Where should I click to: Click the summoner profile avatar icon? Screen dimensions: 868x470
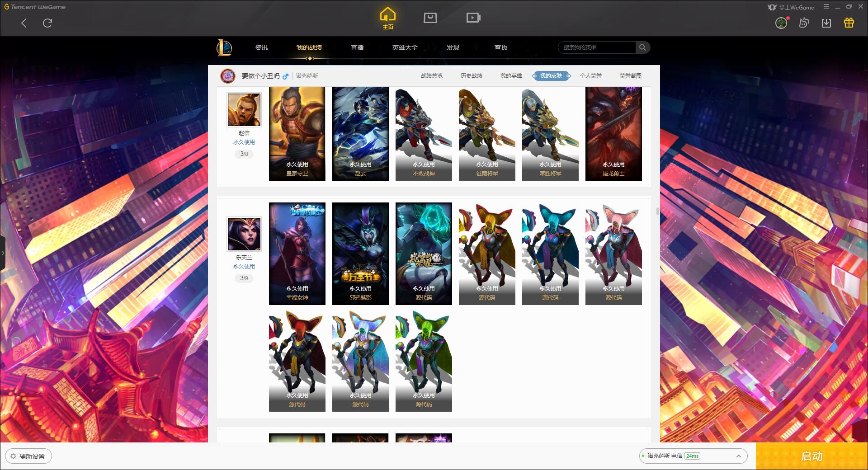(228, 76)
